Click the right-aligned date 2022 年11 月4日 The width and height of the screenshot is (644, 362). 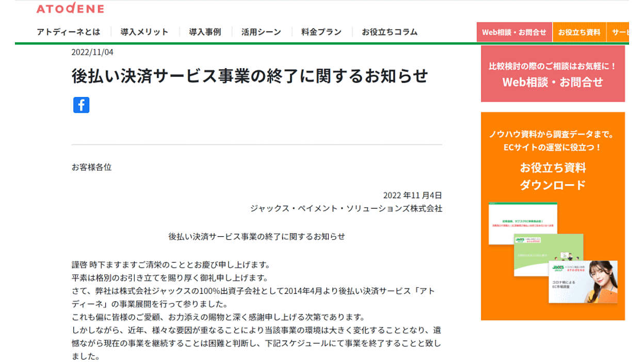coord(412,195)
